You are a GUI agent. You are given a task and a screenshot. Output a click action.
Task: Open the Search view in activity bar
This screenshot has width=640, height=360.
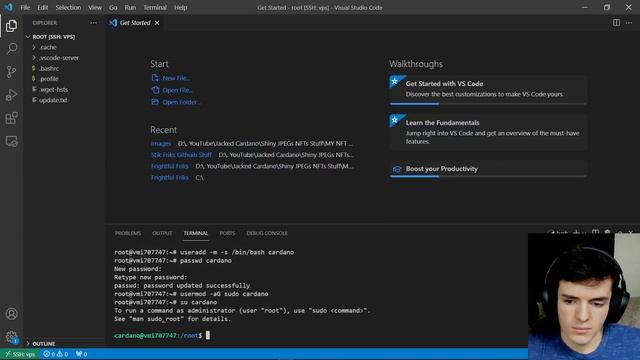(x=11, y=49)
